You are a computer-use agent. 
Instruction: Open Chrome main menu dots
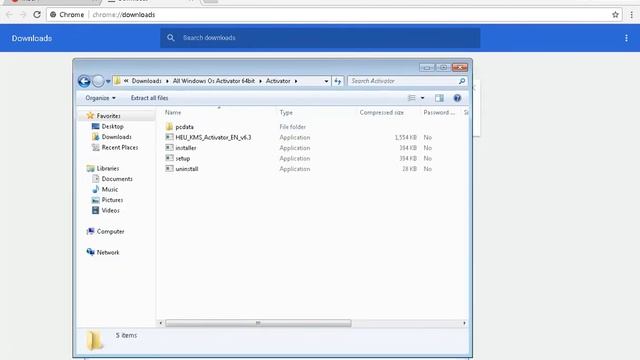[631, 15]
